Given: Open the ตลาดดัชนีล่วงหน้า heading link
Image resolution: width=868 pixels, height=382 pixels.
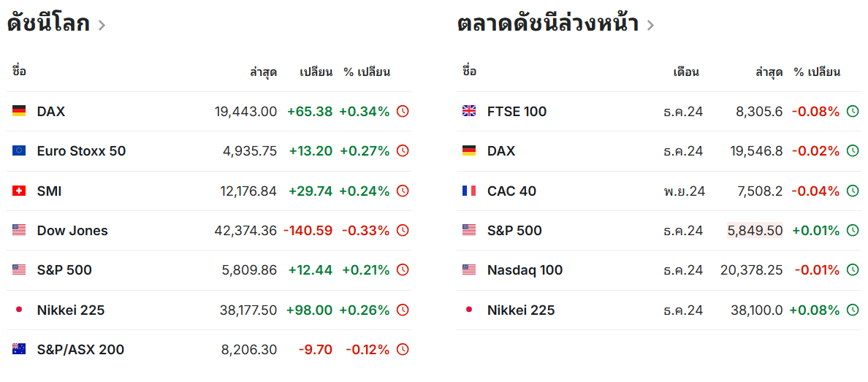Looking at the screenshot, I should pos(548,24).
